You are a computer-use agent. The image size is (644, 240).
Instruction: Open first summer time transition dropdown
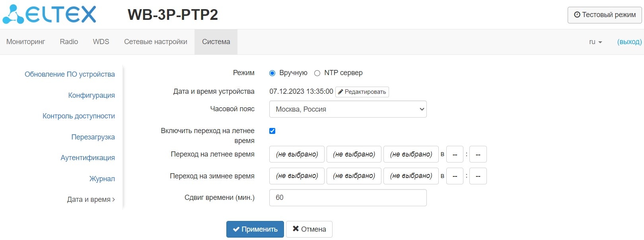pyautogui.click(x=297, y=154)
